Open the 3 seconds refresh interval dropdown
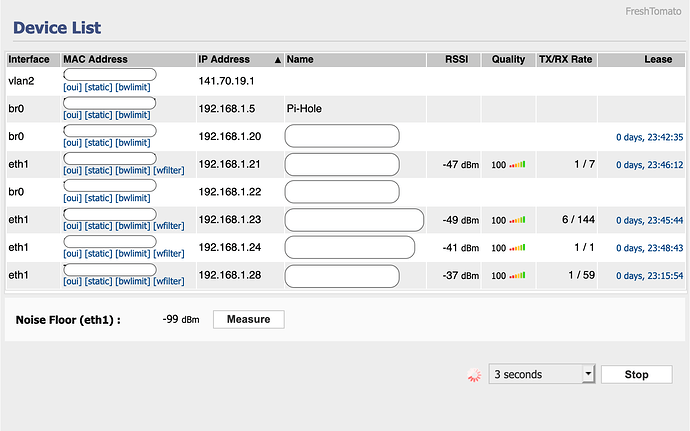 (x=541, y=374)
